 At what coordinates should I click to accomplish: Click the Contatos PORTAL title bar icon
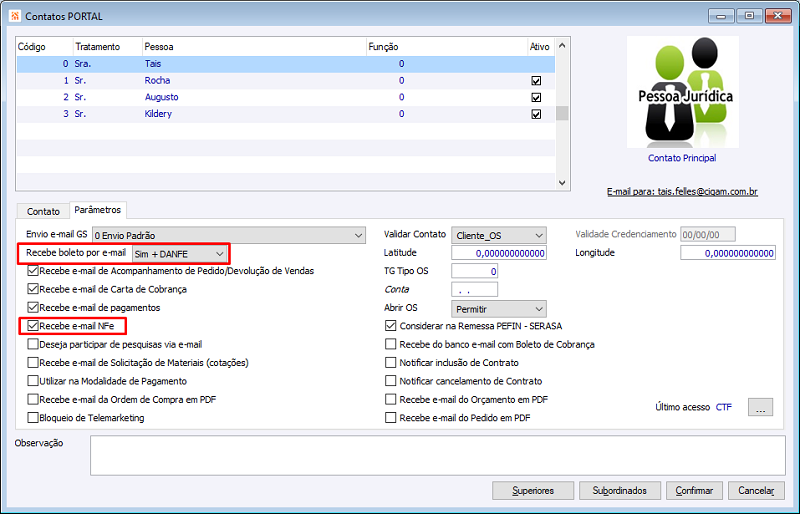tap(15, 16)
